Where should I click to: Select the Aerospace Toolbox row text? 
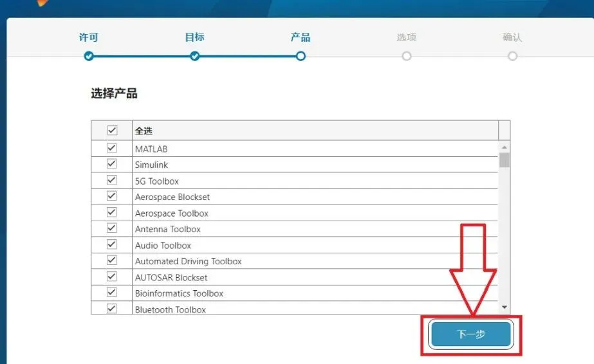pyautogui.click(x=172, y=214)
